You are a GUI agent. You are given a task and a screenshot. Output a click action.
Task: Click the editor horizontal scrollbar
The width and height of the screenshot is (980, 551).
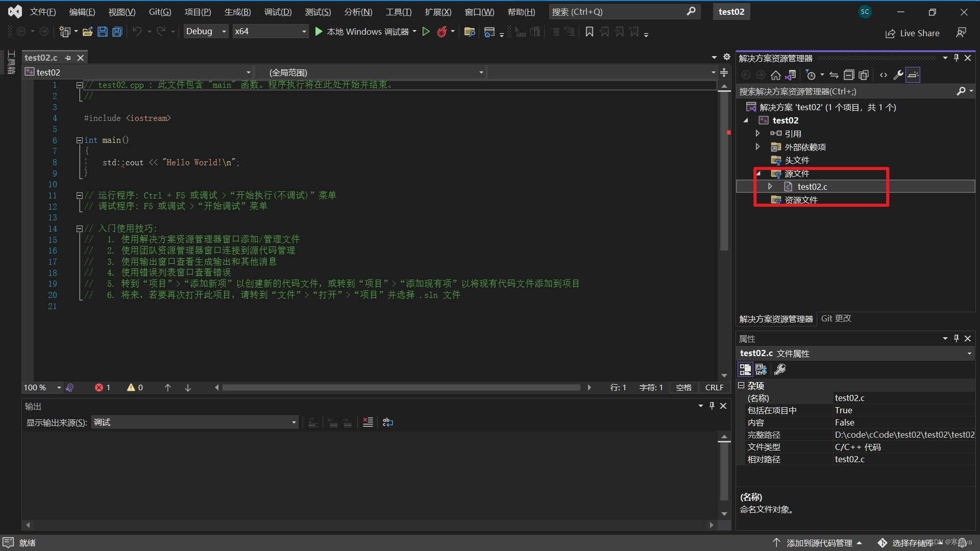tap(401, 388)
